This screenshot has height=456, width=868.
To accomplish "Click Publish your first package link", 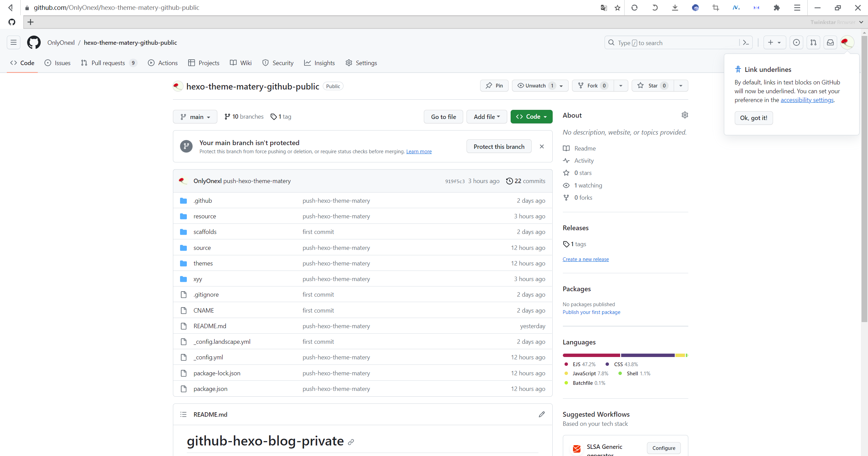I will [591, 312].
